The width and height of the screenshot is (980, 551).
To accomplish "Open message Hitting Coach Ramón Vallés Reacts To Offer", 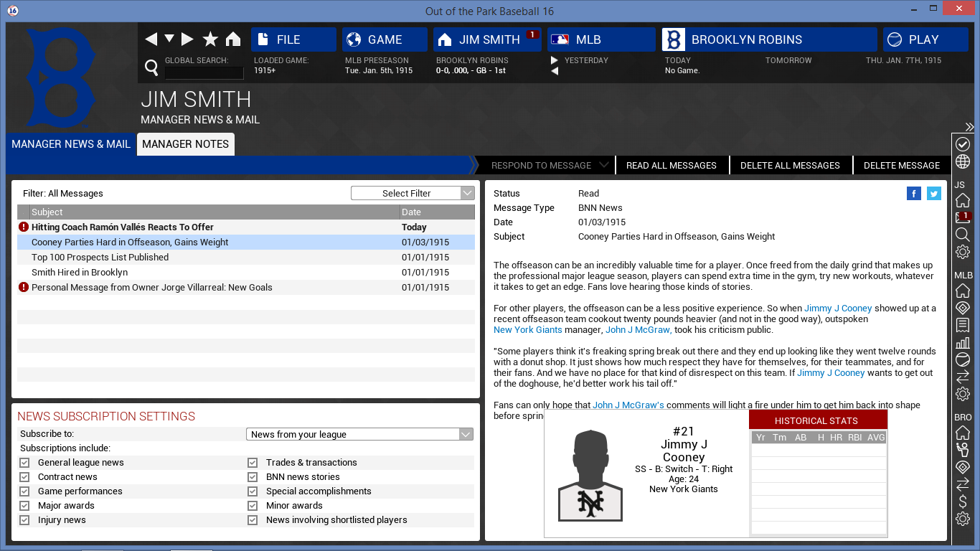I will [x=246, y=227].
